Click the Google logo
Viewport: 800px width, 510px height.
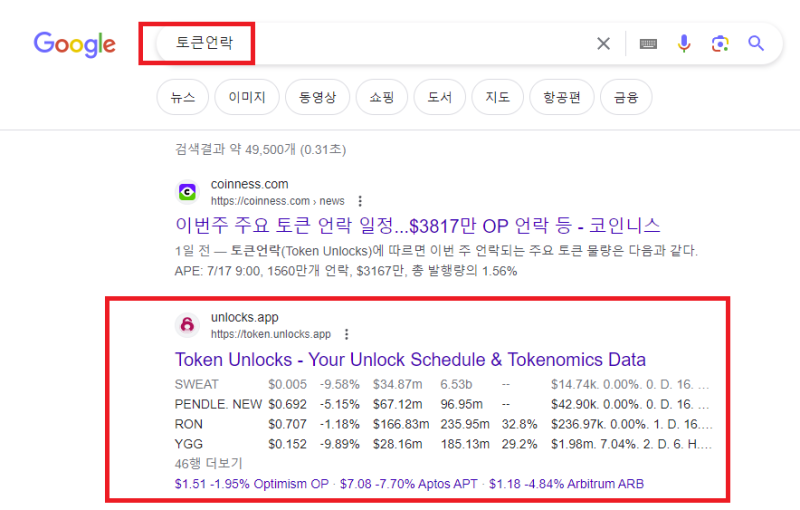[74, 44]
